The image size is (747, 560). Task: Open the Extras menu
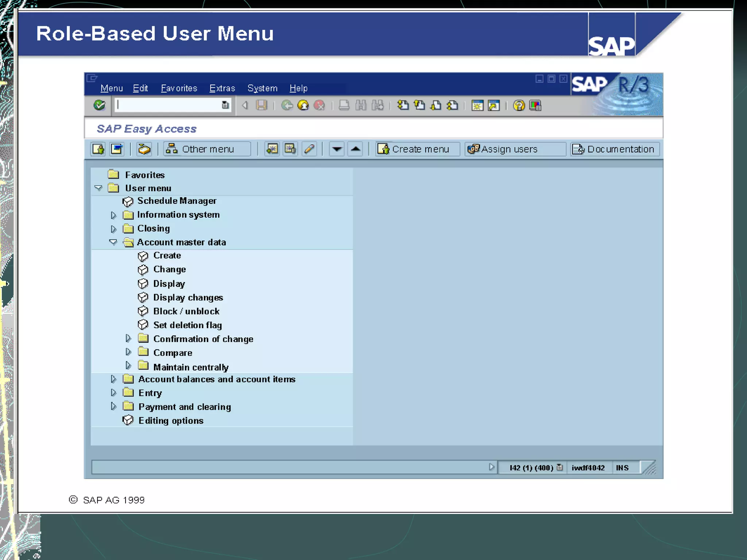pyautogui.click(x=222, y=88)
